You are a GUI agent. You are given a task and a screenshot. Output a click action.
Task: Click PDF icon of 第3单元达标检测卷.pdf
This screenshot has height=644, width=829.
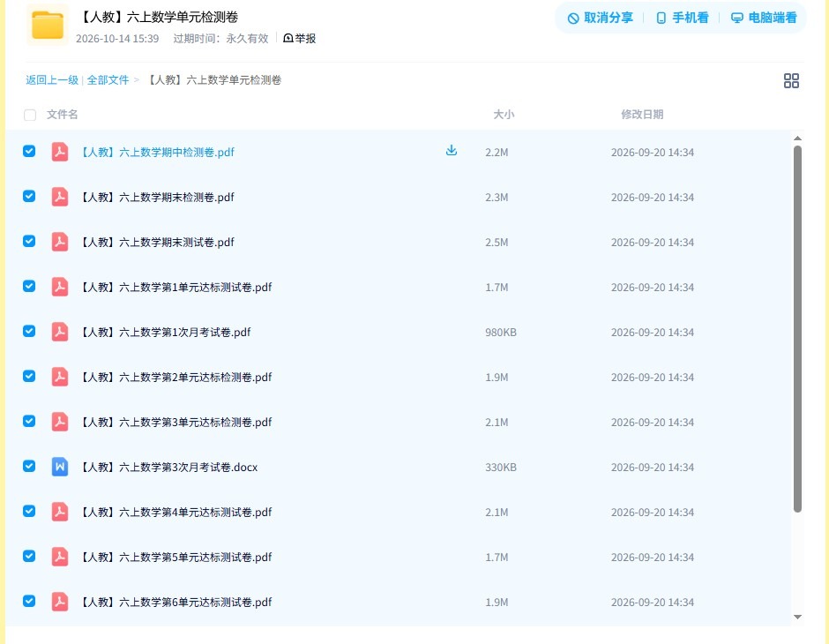click(x=60, y=422)
